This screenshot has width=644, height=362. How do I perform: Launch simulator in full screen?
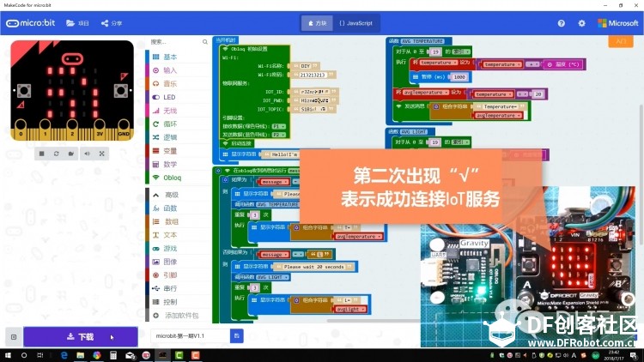[x=102, y=154]
